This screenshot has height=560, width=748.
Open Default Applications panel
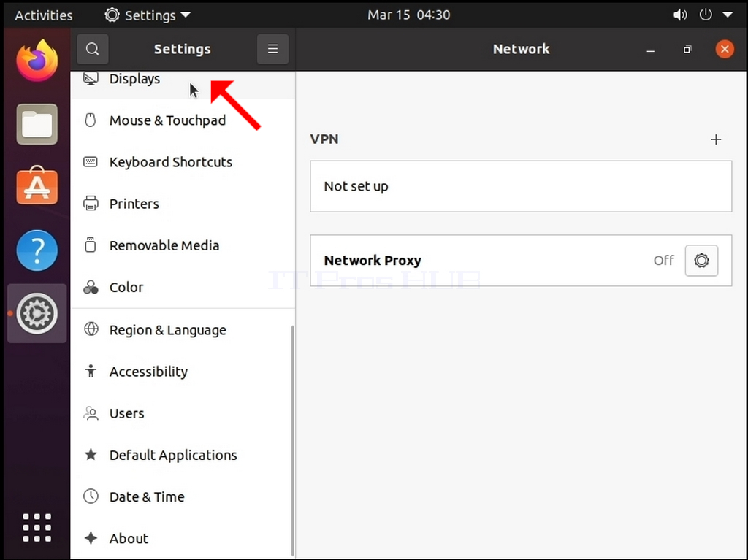pos(183,455)
